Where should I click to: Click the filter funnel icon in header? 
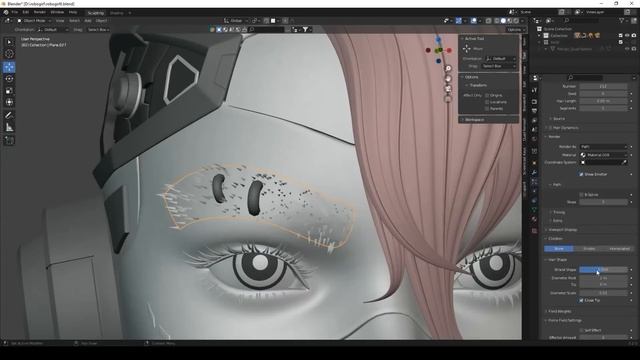click(x=305, y=29)
